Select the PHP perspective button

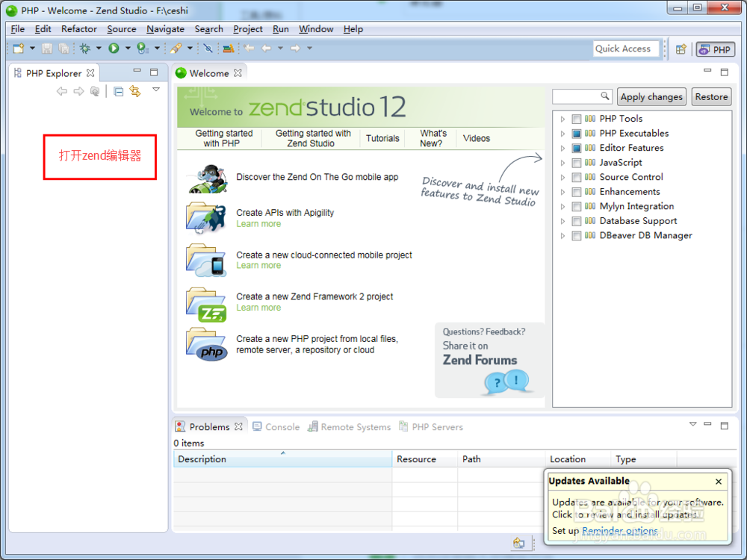[715, 49]
